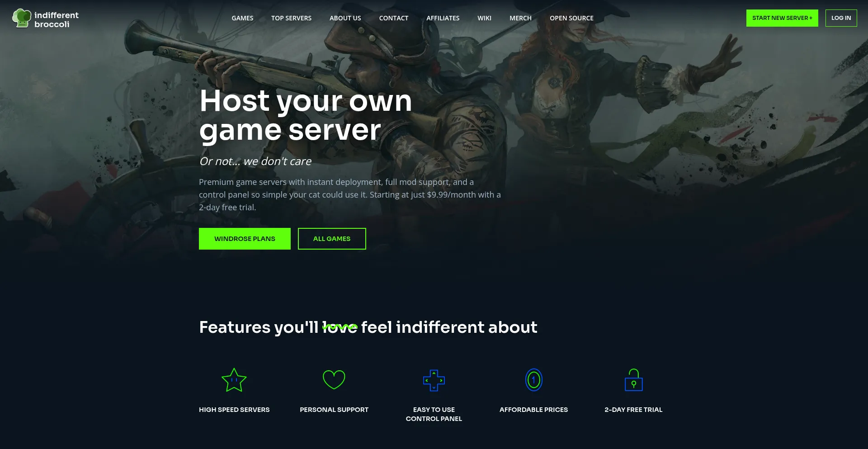
Task: Click the 'High Speed Servers' label
Action: 234,410
